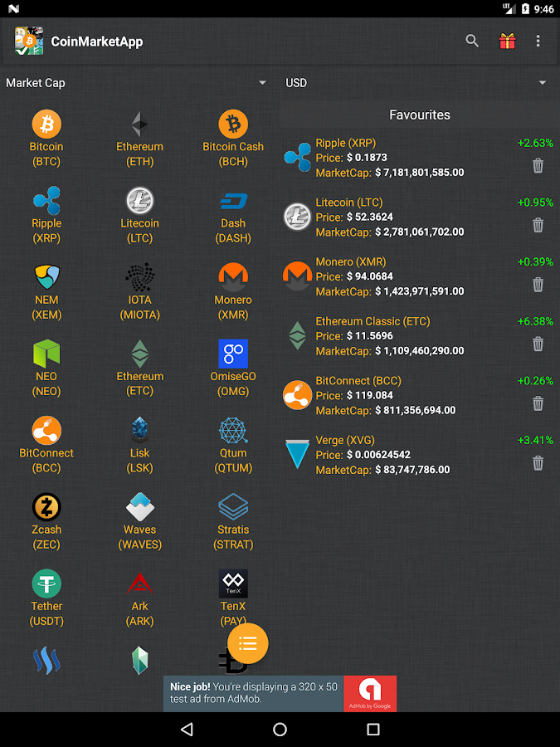
Task: Trash the BitConnect (BCC) favourite
Action: tap(538, 403)
